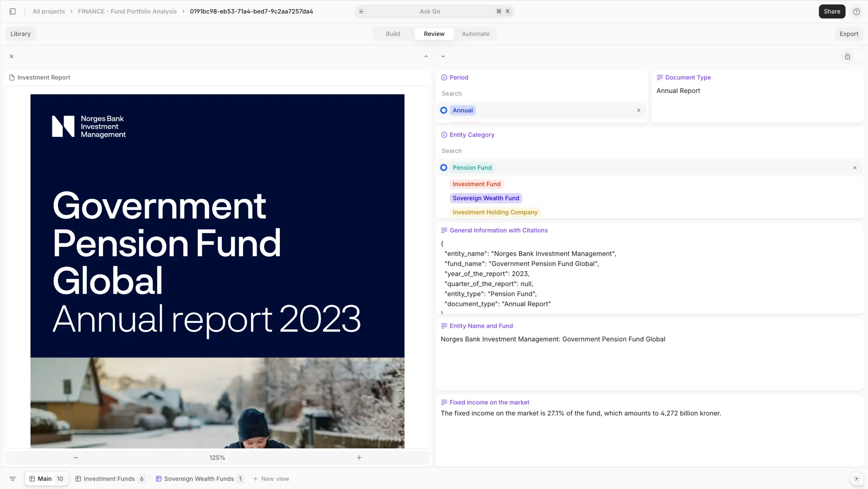This screenshot has width=868, height=489.
Task: Choose Investment Holding Company category tag
Action: click(x=495, y=212)
